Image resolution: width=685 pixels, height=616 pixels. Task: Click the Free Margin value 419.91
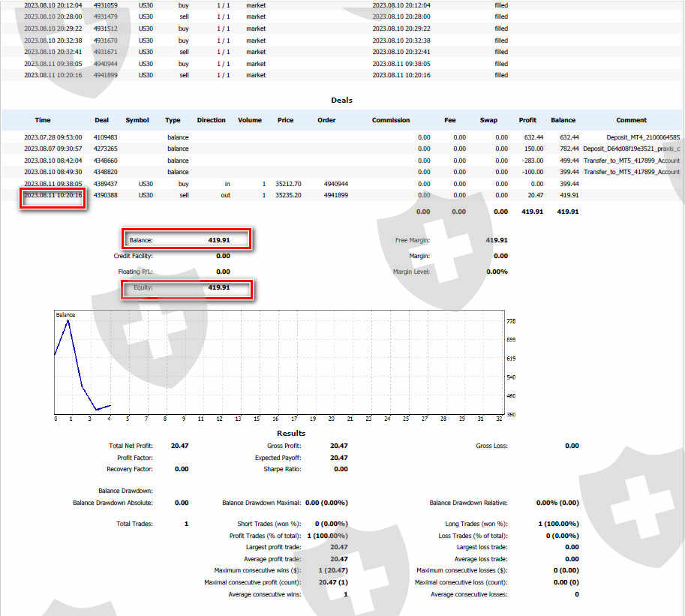coord(496,240)
